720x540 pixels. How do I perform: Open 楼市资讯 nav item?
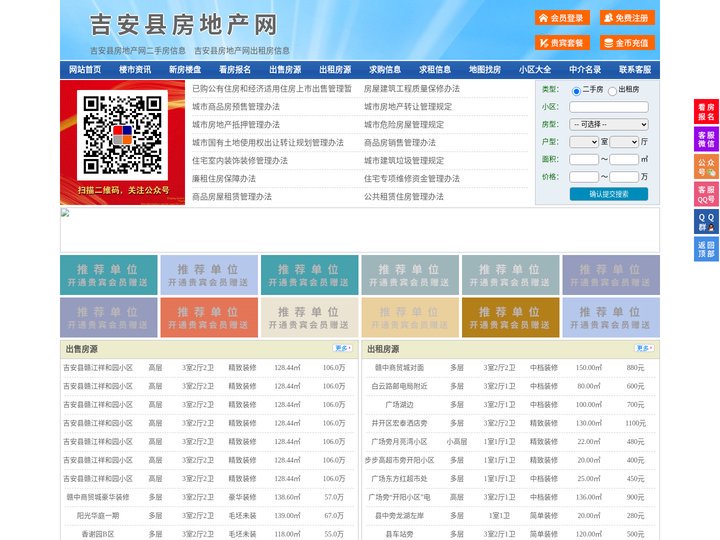(135, 70)
